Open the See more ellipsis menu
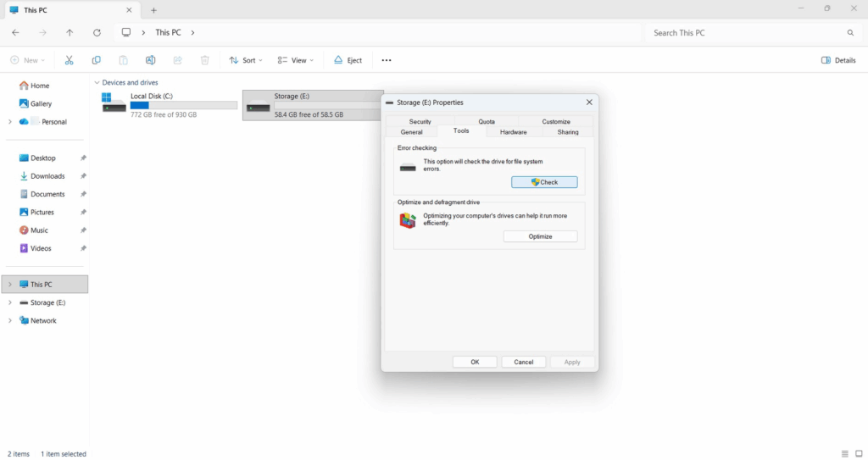This screenshot has width=868, height=460. pos(387,60)
